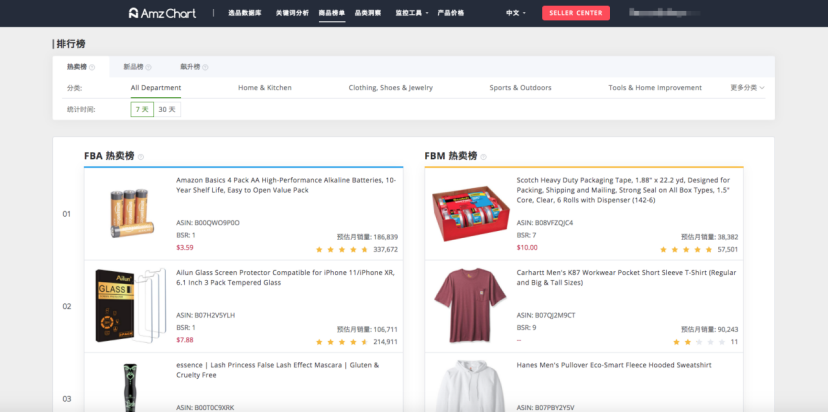Click the Amazon Basics batteries product image
829x412 pixels.
click(132, 213)
